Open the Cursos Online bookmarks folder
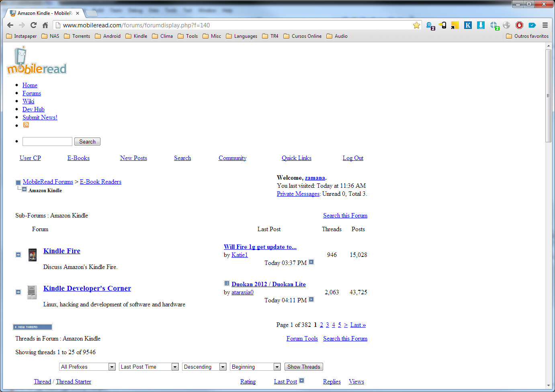The width and height of the screenshot is (555, 392). point(303,36)
